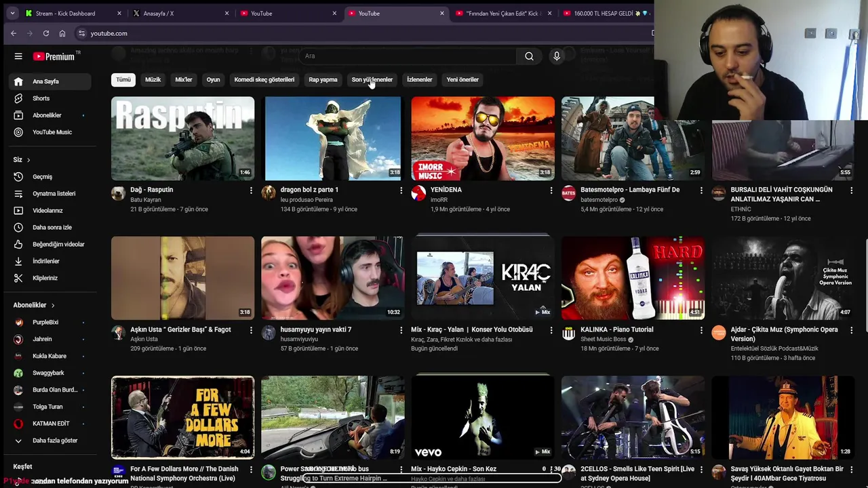Open Batesmotelpro - Lambaya Fünf De title
The height and width of the screenshot is (488, 868).
pos(630,190)
